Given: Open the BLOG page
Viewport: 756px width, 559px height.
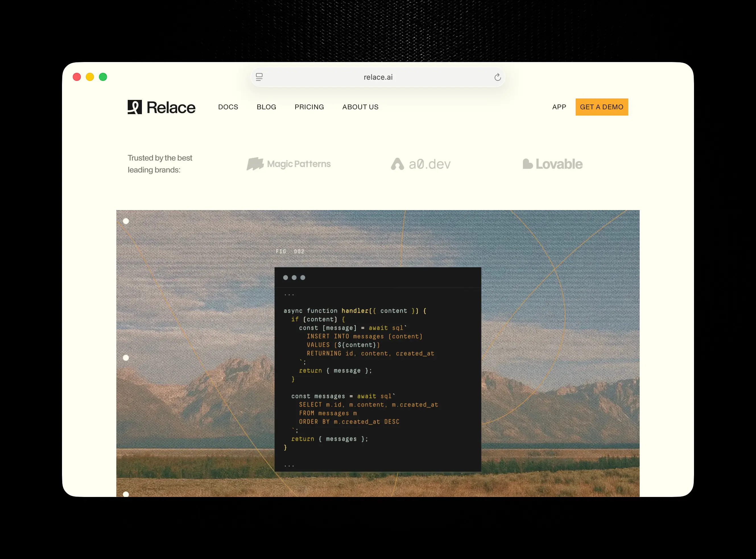Looking at the screenshot, I should pos(266,107).
